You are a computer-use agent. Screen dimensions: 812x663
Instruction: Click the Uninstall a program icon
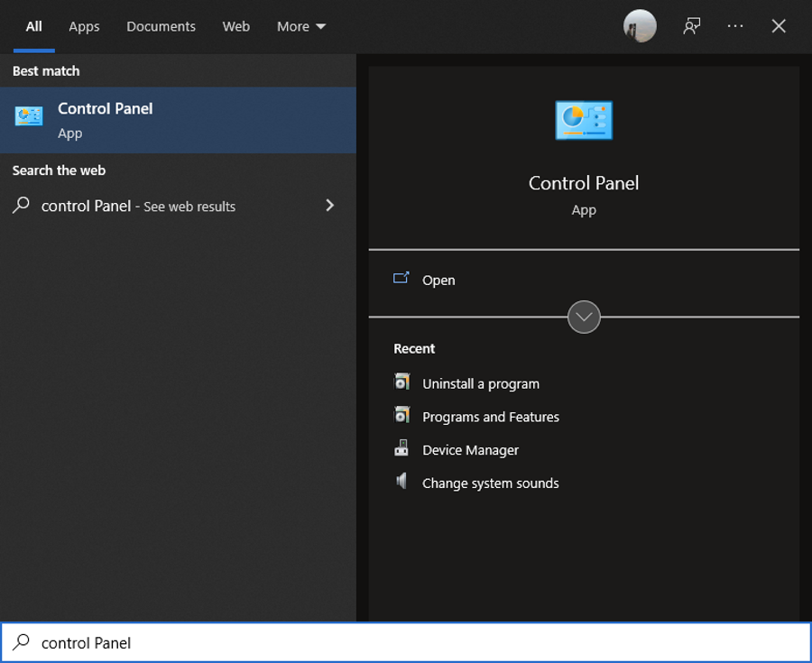[x=401, y=382]
